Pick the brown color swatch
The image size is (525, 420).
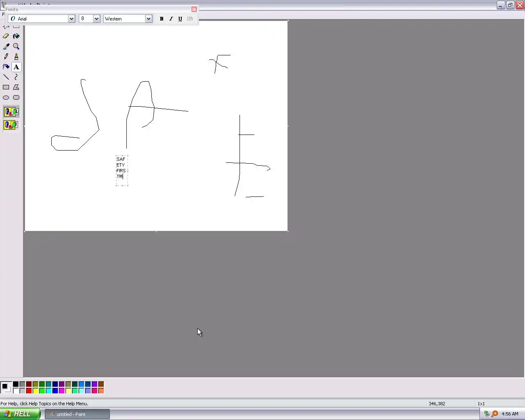tap(101, 384)
